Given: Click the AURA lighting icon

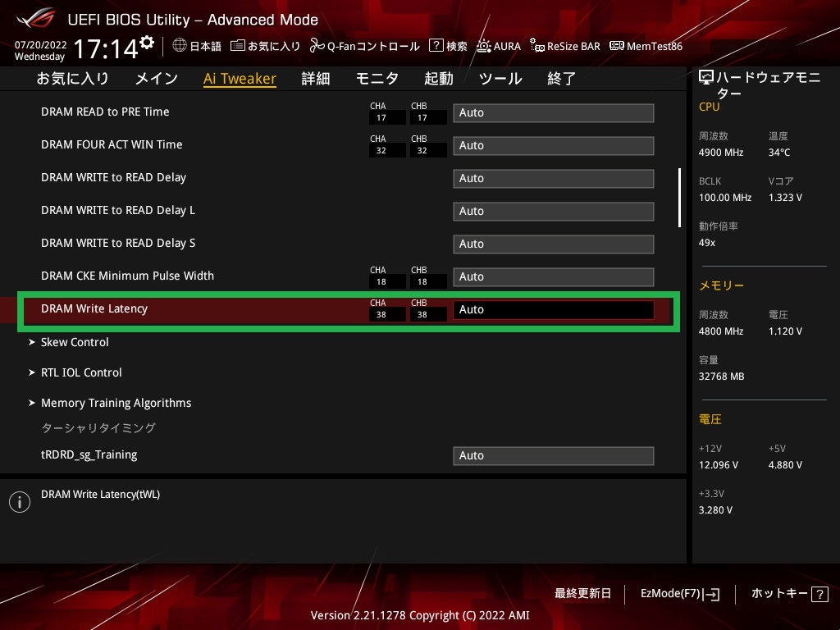Looking at the screenshot, I should tap(484, 46).
